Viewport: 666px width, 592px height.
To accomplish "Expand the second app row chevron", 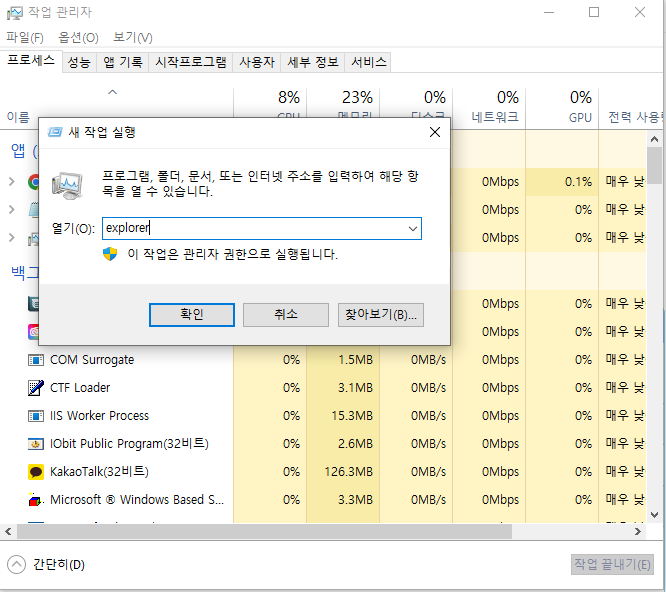I will tap(12, 209).
